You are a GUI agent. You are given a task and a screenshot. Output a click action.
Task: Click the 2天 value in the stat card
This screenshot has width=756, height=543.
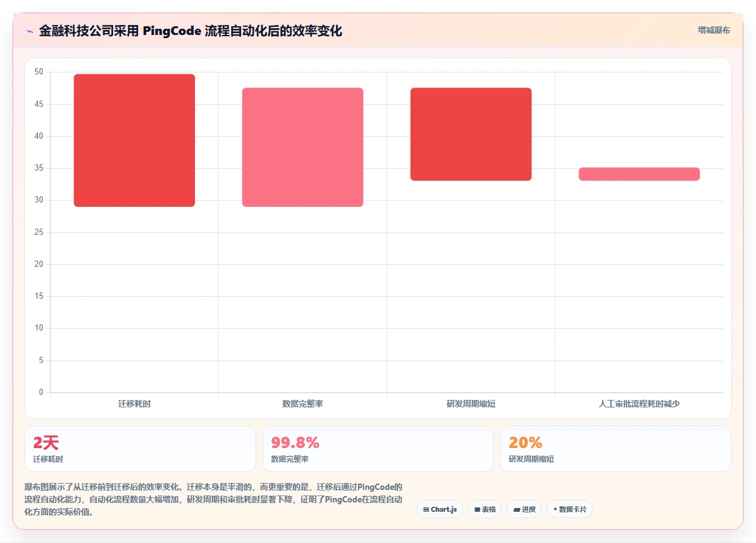(x=46, y=443)
